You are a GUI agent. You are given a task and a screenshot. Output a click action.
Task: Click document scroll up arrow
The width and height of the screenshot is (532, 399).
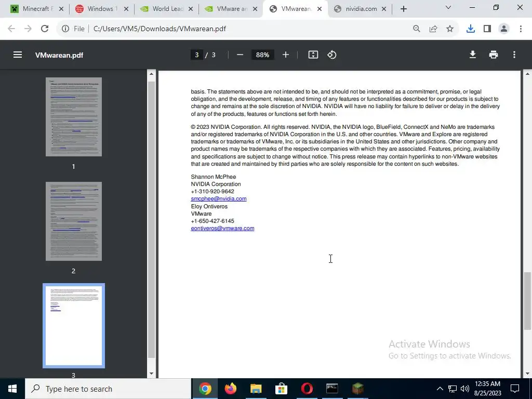(527, 74)
